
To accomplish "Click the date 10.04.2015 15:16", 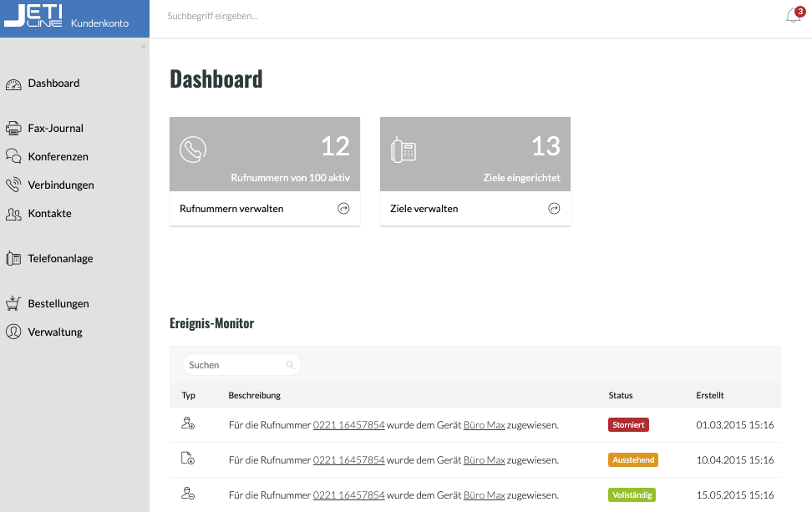I will click(735, 460).
